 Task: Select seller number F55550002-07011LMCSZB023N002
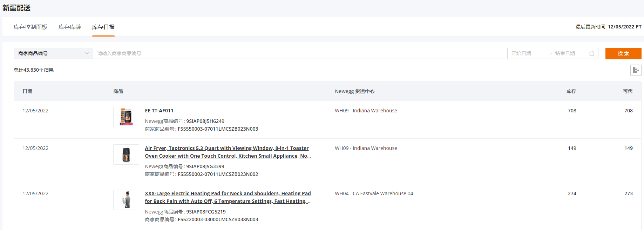(218, 174)
